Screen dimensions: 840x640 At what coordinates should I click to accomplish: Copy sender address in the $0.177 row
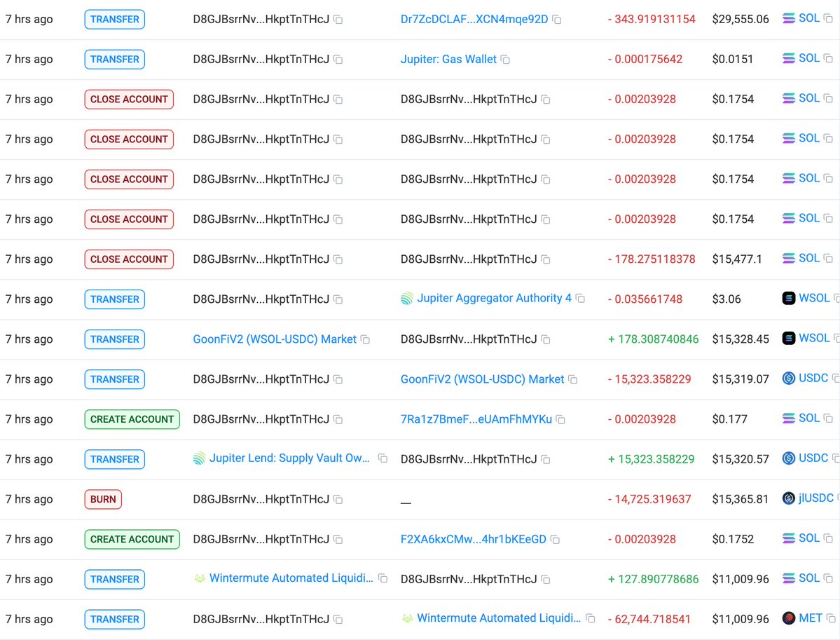point(338,420)
